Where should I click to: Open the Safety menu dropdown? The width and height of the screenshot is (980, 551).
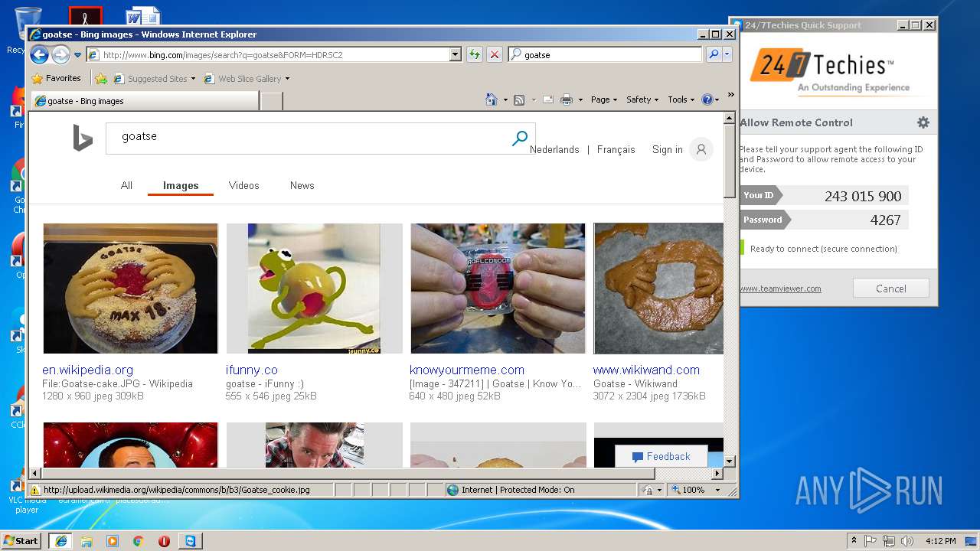coord(642,99)
